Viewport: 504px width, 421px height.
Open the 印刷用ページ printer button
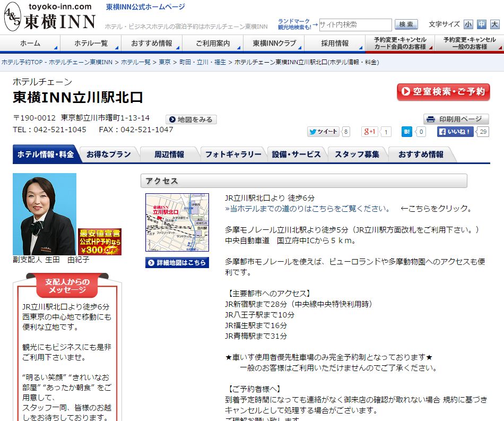[456, 119]
